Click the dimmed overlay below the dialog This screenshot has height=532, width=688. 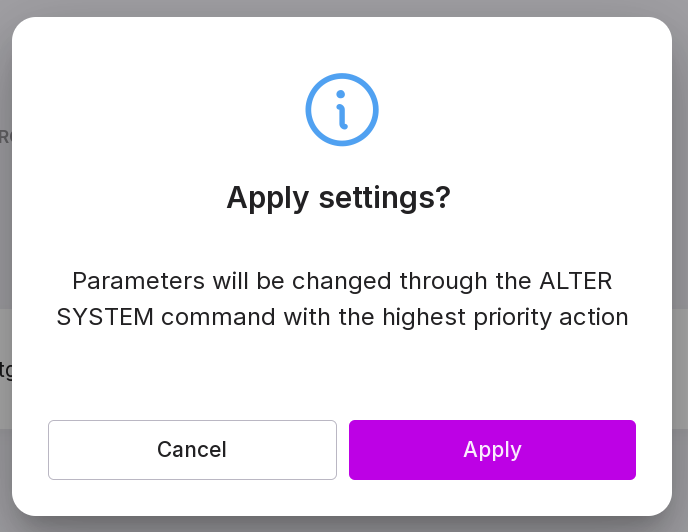342,524
